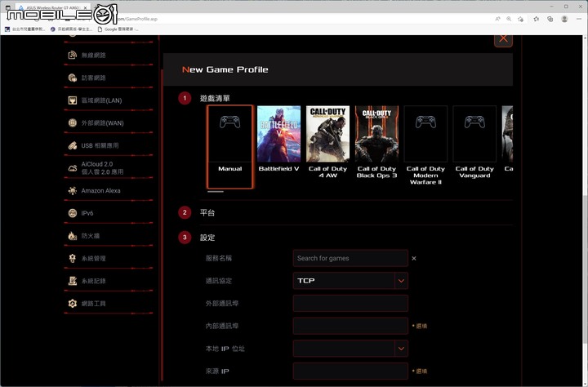The height and width of the screenshot is (387, 588).
Task: Close the New Game Profile dialog
Action: [x=503, y=39]
